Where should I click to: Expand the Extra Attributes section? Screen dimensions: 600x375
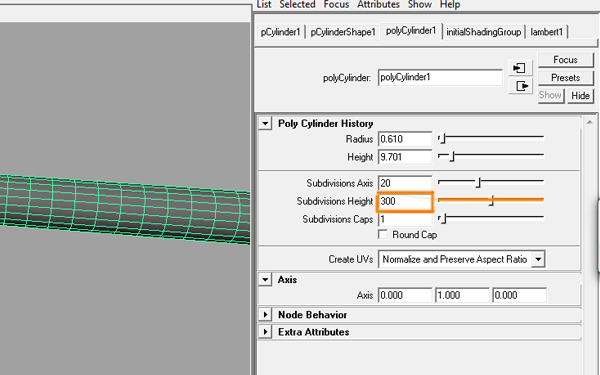pyautogui.click(x=265, y=331)
